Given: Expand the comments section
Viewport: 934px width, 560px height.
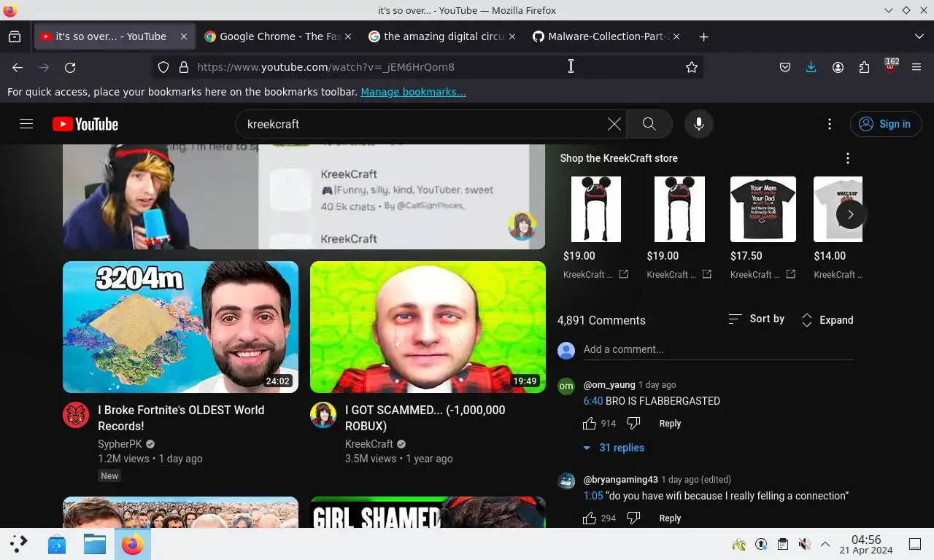Looking at the screenshot, I should pos(827,320).
